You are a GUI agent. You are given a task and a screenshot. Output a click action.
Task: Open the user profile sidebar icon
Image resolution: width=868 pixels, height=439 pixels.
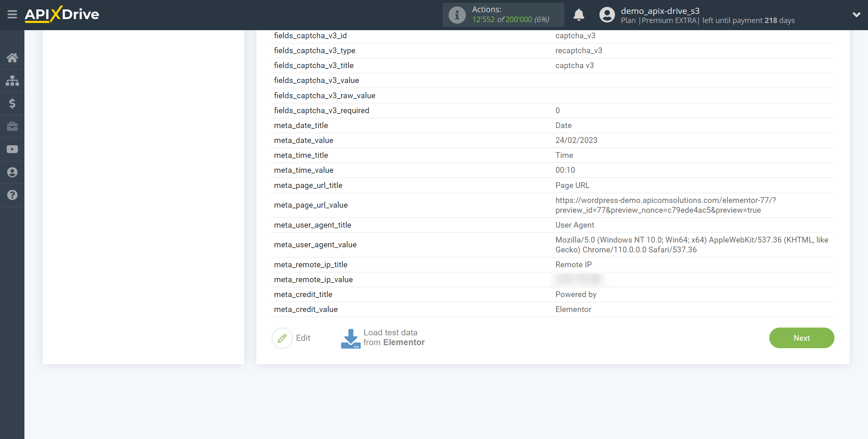click(x=12, y=172)
